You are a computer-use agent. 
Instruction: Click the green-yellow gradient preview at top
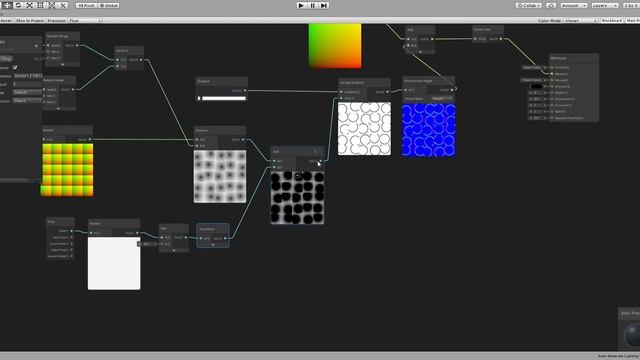tap(335, 46)
